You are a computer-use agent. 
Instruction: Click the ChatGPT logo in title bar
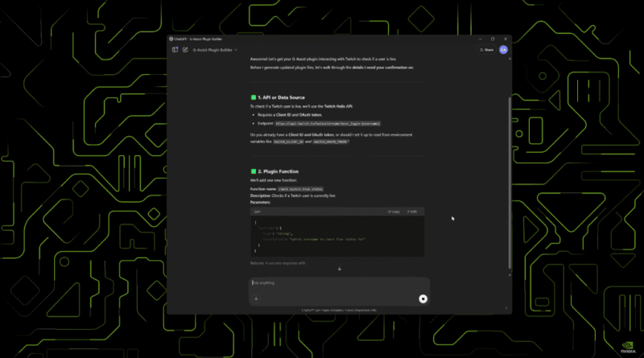click(x=171, y=39)
